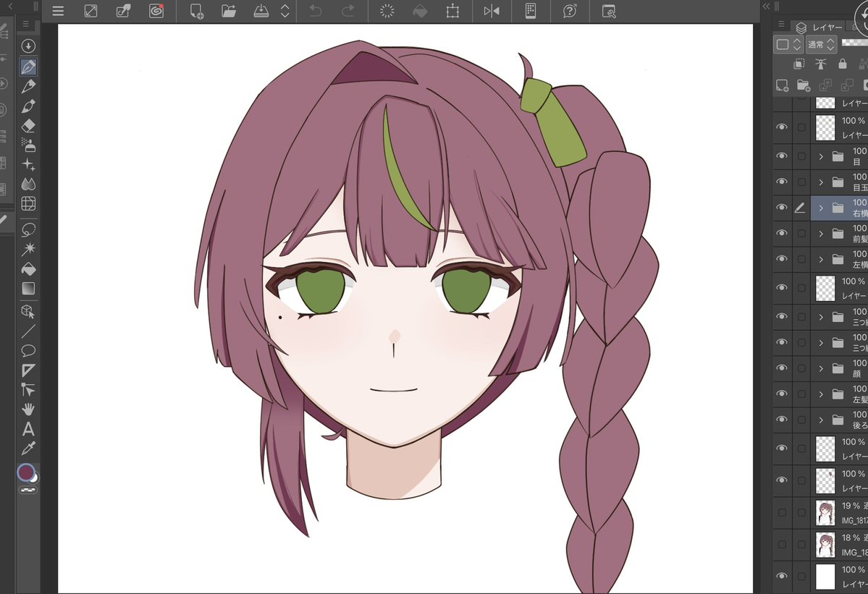Select the Airbrush tool

pyautogui.click(x=28, y=145)
